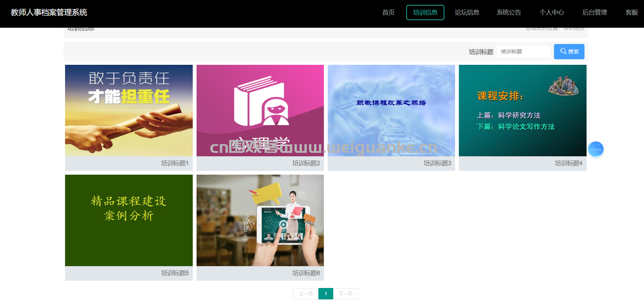Open the 职教课程改革之脉络 thumbnail
This screenshot has width=644, height=306.
391,111
